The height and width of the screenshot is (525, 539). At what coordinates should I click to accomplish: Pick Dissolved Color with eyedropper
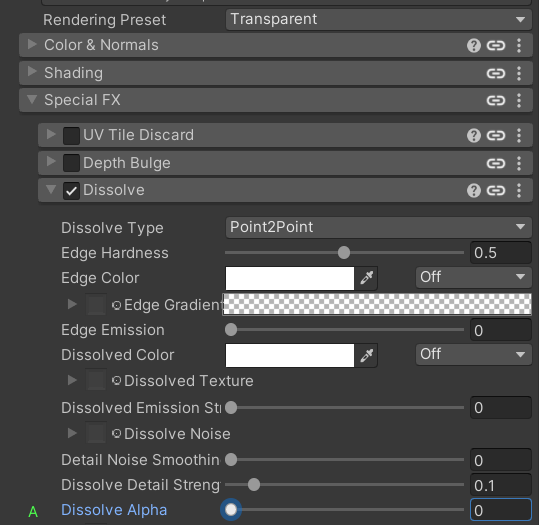tap(366, 355)
